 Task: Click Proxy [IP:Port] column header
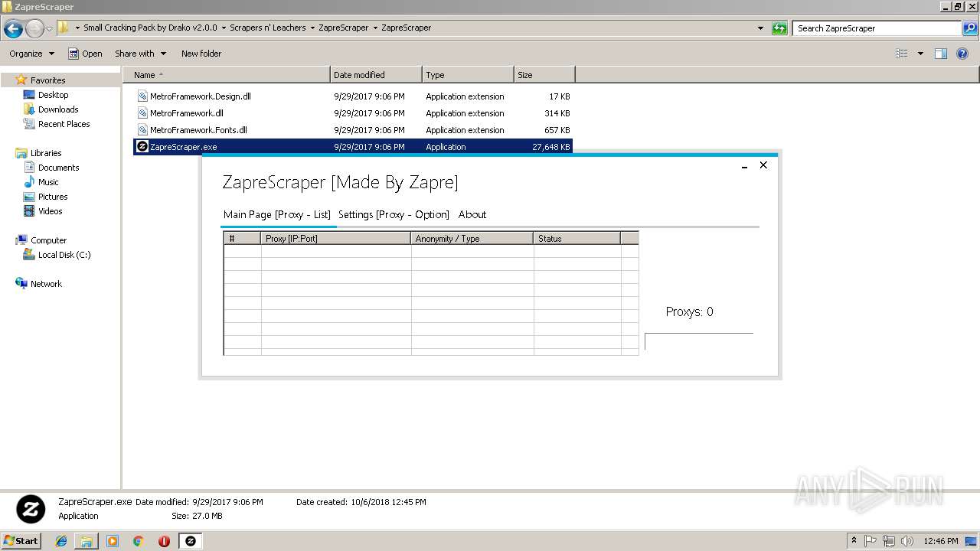[336, 239]
